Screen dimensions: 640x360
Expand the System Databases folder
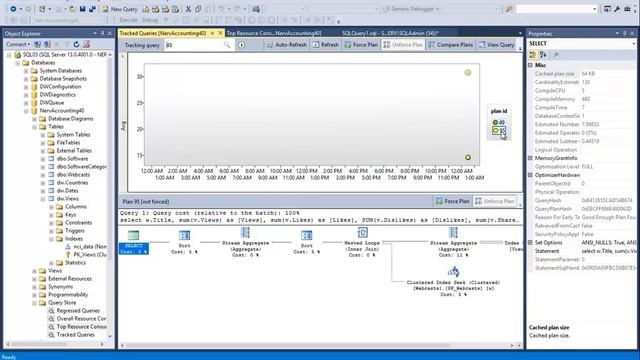click(26, 71)
